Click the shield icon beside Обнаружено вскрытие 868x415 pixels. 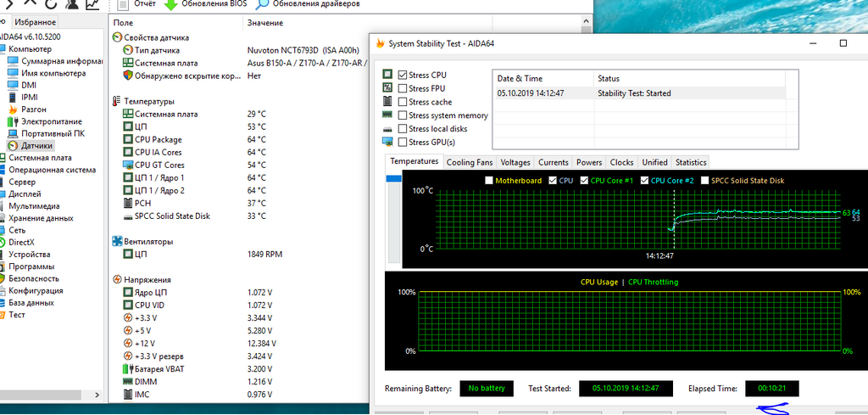127,76
